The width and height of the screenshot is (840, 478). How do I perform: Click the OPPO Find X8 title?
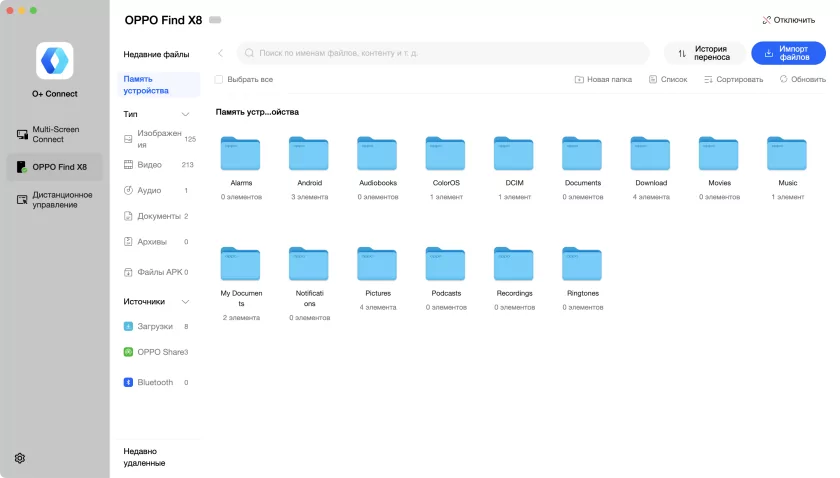point(163,20)
